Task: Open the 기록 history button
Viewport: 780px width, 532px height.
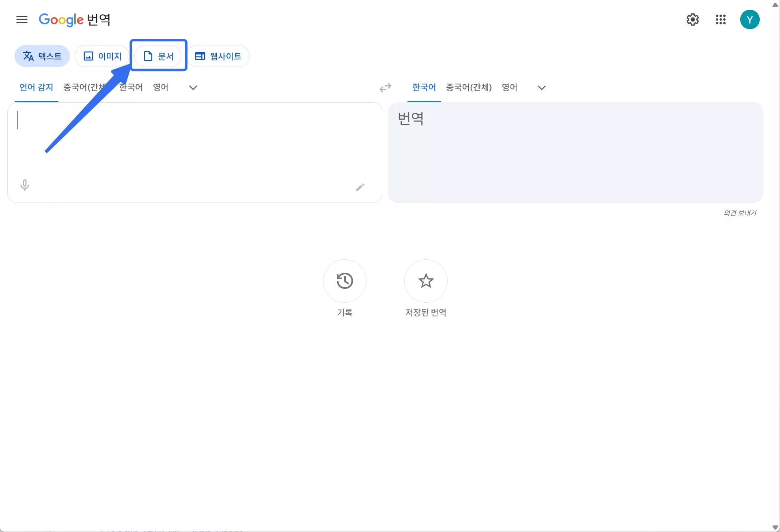Action: 345,281
